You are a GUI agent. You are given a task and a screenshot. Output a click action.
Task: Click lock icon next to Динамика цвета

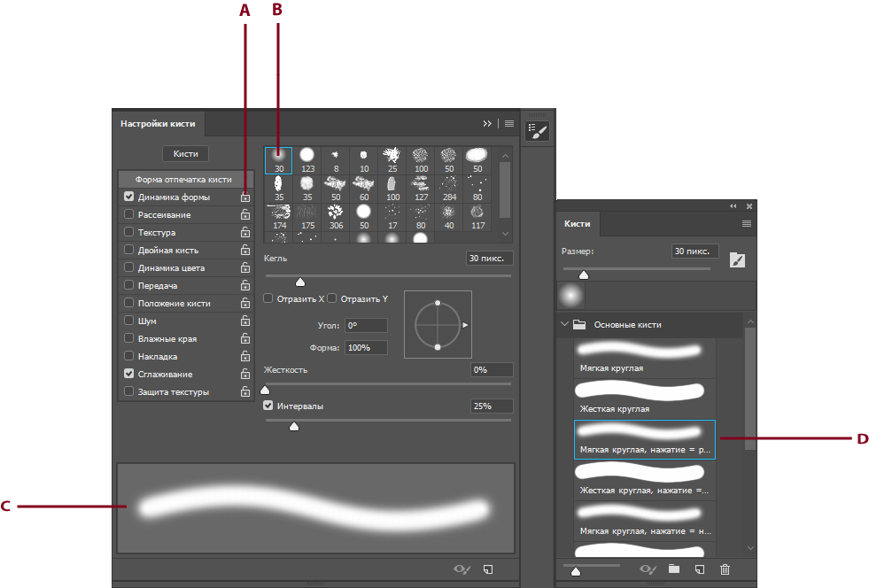[245, 267]
